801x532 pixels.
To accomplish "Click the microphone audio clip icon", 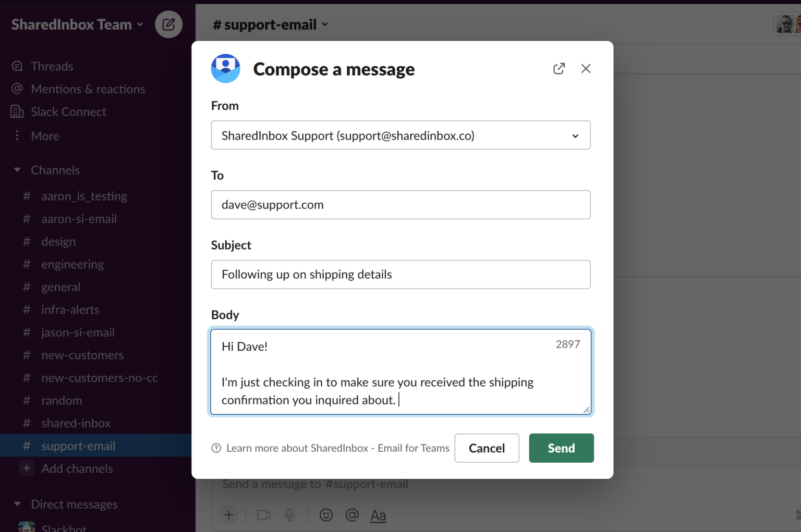I will (289, 515).
